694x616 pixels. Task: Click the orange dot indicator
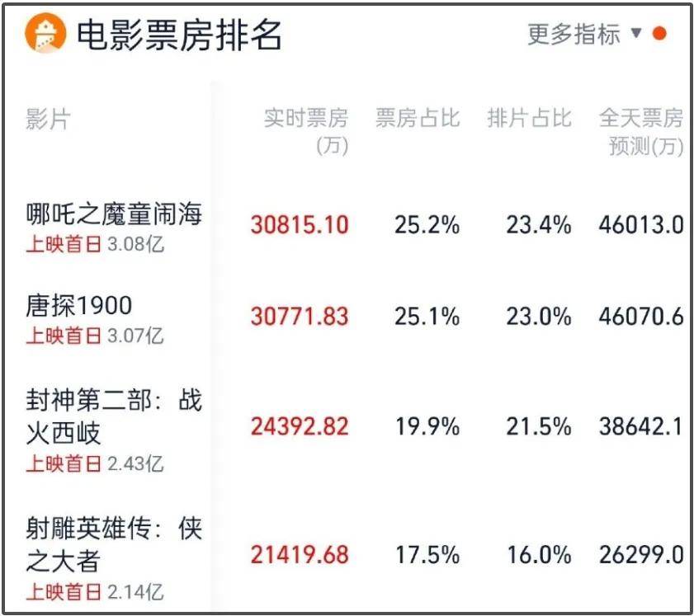coord(659,33)
